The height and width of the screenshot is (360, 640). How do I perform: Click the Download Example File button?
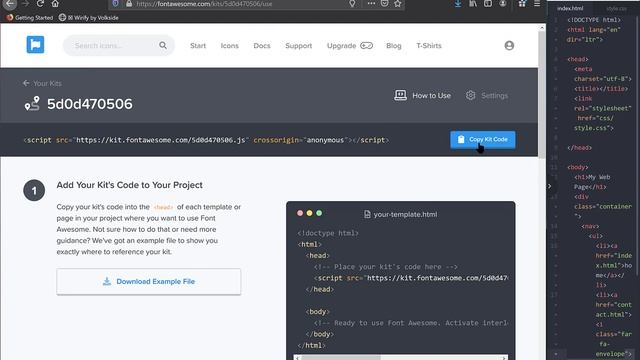[x=149, y=281]
